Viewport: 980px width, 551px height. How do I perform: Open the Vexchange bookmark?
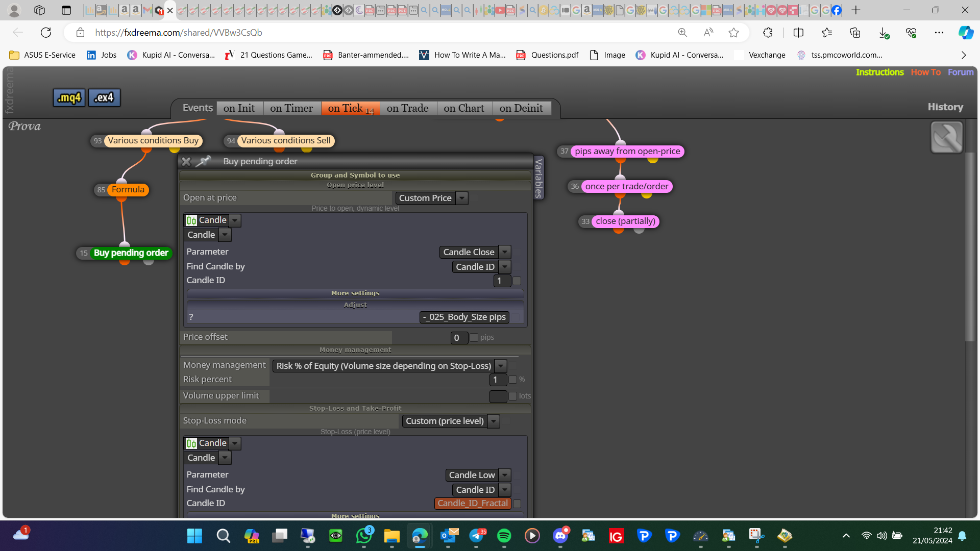[760, 55]
